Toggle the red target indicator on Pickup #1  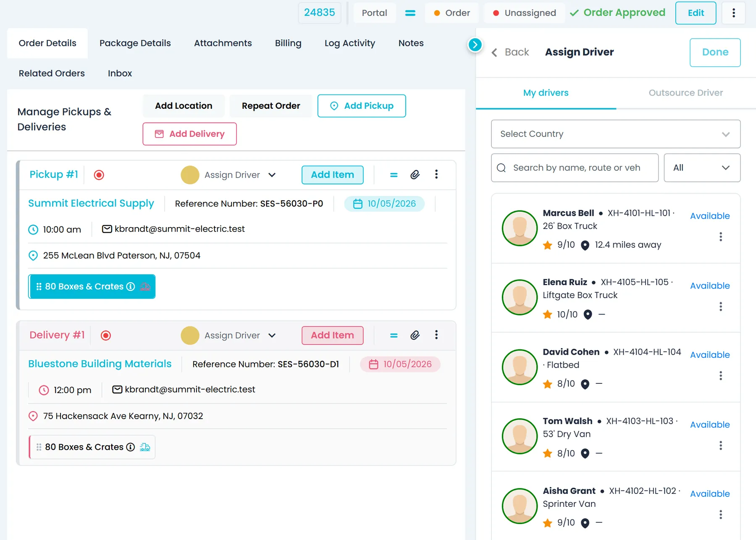pos(99,175)
